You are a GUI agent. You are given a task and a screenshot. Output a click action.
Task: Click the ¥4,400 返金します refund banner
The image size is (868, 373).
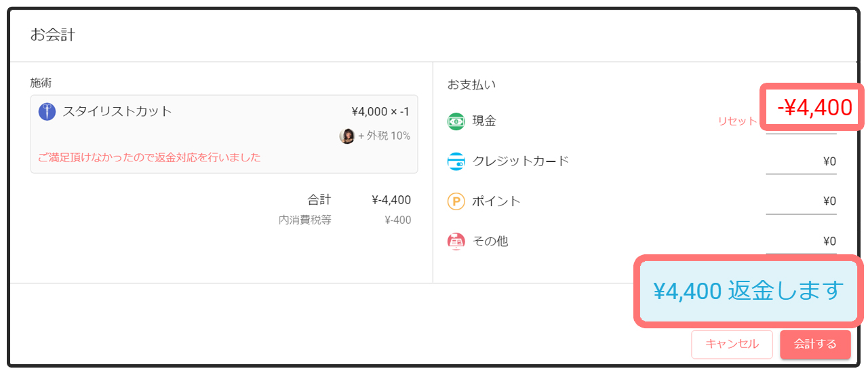[747, 291]
